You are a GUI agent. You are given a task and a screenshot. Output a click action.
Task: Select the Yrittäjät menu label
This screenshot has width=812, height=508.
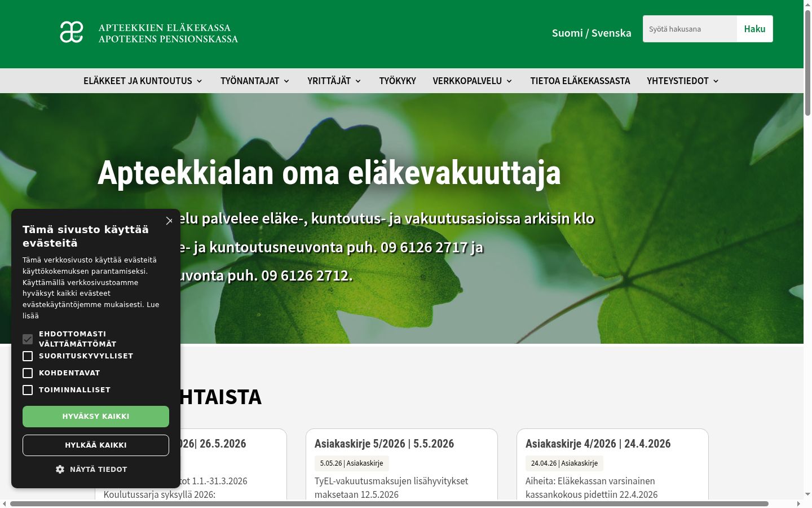(x=329, y=81)
